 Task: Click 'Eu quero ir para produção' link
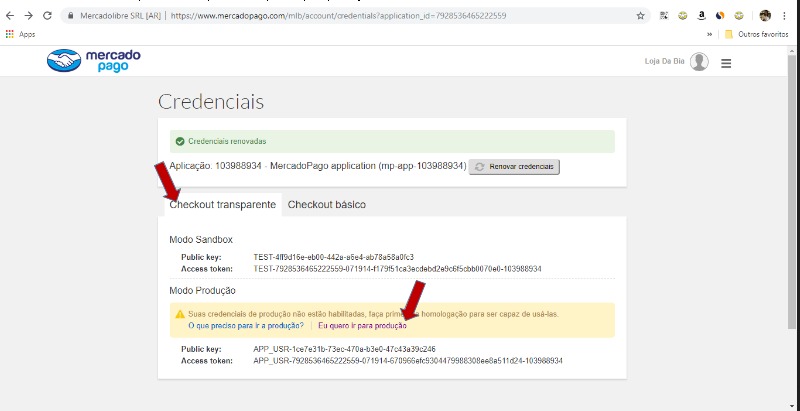362,325
